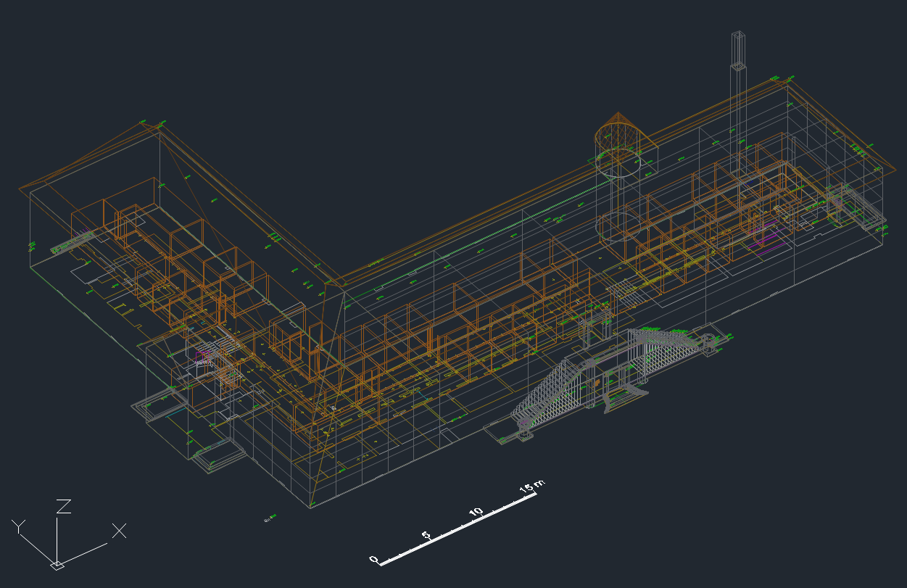Click the isolated green text below building

click(270, 518)
